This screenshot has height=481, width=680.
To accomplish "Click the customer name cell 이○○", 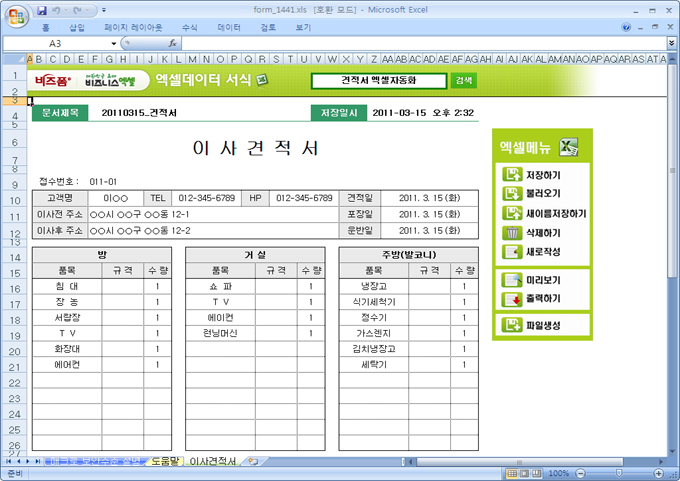I will 116,198.
